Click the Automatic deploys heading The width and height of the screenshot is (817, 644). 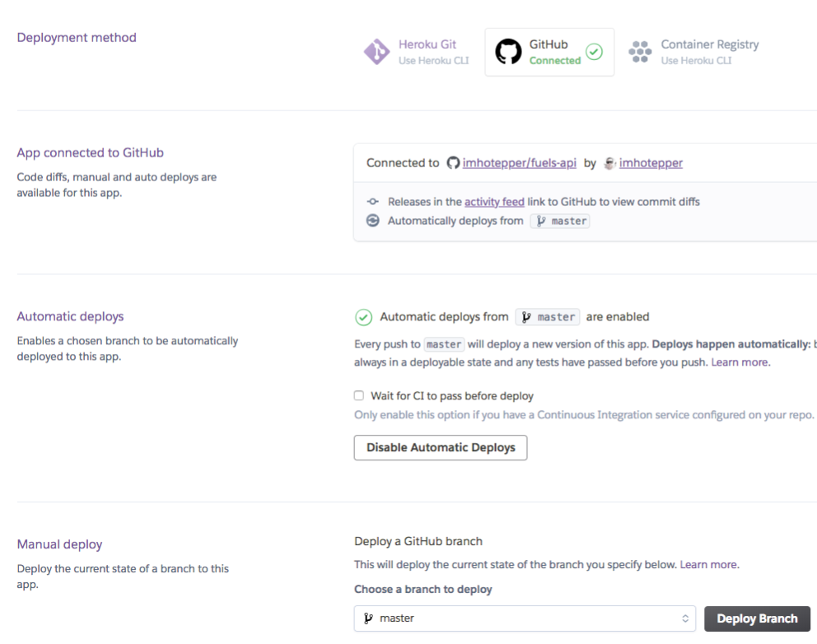[x=70, y=316]
